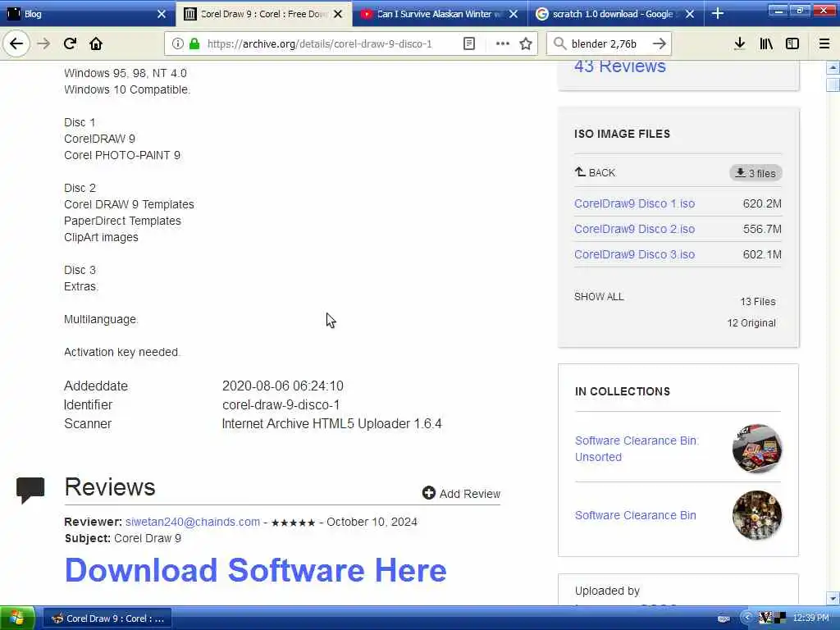Submit search with the arrow button
The image size is (840, 630).
coord(660,44)
